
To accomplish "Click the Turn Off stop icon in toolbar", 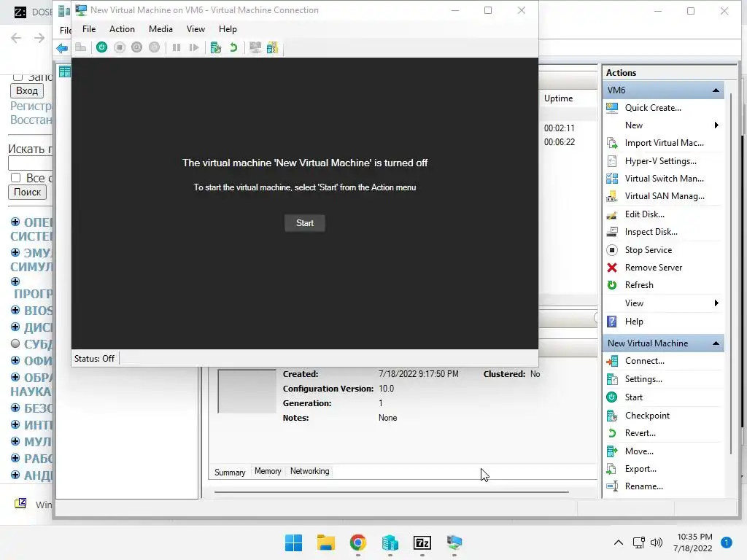I will (x=120, y=47).
